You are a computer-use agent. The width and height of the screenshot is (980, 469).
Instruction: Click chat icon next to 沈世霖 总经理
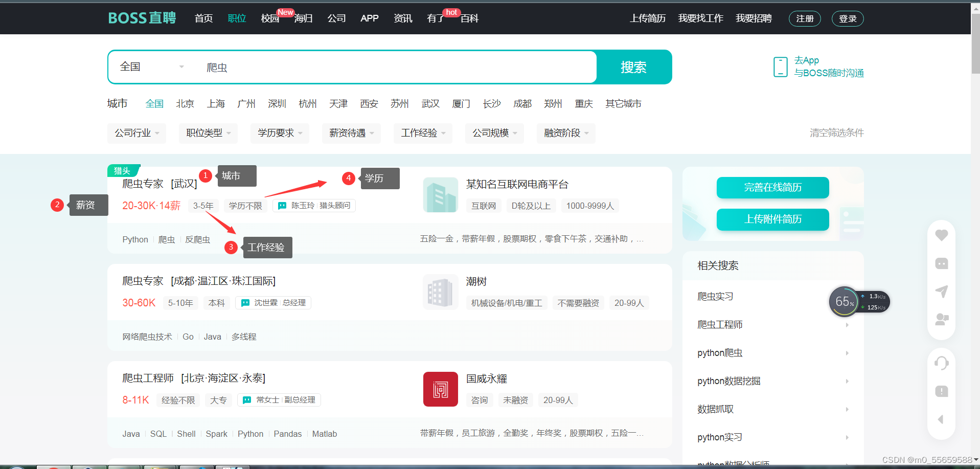click(245, 303)
